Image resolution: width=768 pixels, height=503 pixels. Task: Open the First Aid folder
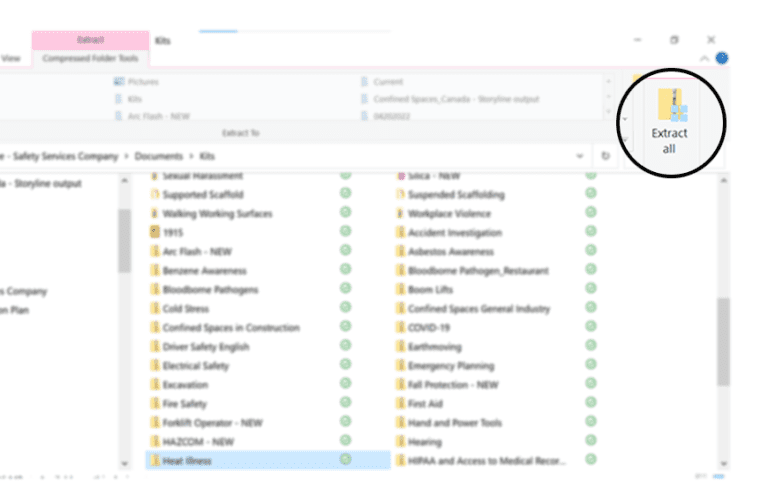tap(425, 404)
